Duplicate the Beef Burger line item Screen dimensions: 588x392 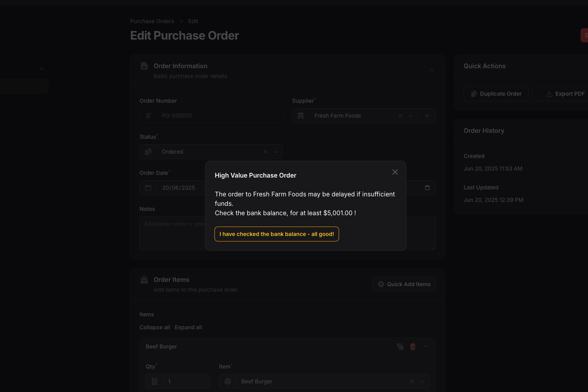pos(400,347)
